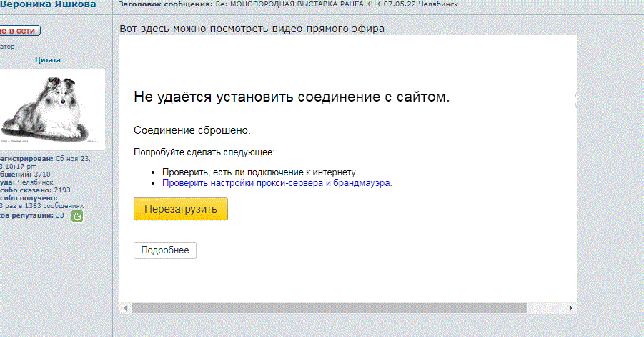Click the posts count value 3710

click(x=42, y=175)
